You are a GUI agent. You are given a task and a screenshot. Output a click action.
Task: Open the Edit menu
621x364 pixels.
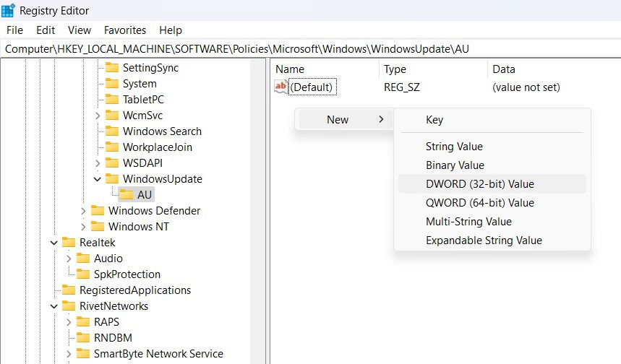click(x=46, y=30)
